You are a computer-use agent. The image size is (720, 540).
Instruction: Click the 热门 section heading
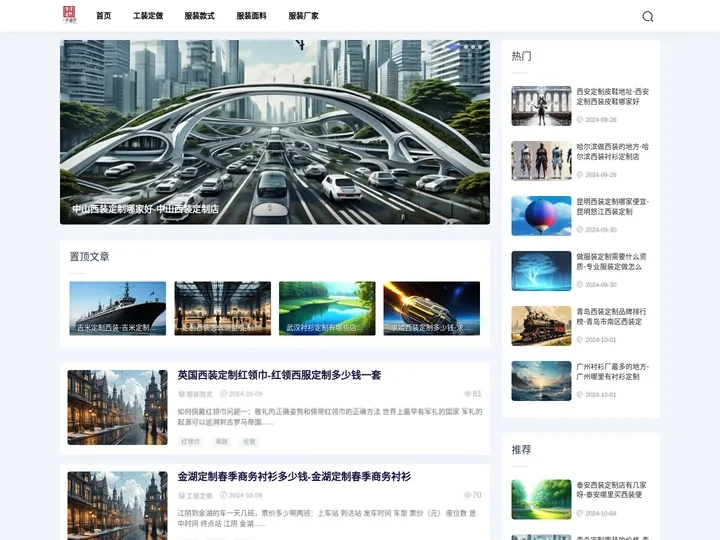click(521, 56)
